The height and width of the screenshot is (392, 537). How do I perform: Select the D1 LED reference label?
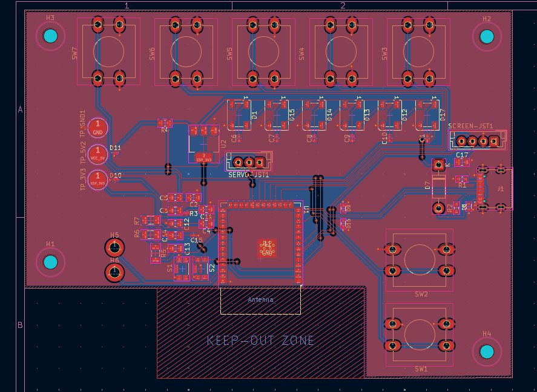(x=254, y=116)
